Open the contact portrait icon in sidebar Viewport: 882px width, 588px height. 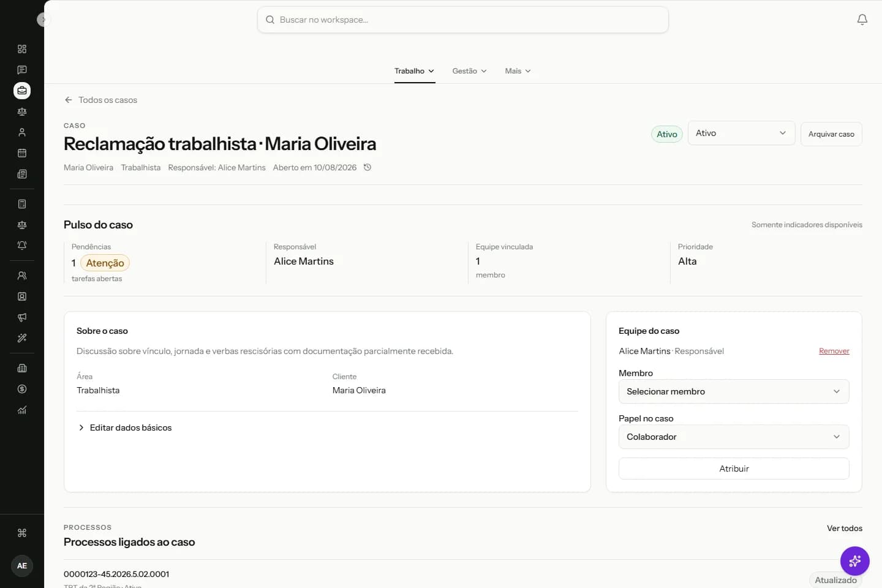pyautogui.click(x=22, y=296)
